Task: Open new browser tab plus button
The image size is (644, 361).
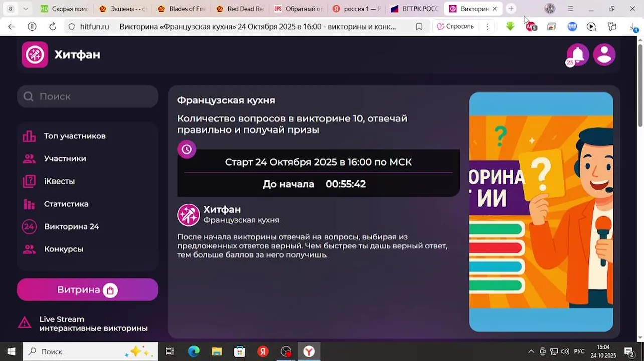Action: pos(511,9)
